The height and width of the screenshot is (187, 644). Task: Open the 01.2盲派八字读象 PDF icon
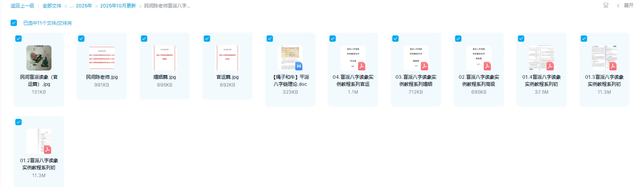tap(39, 141)
